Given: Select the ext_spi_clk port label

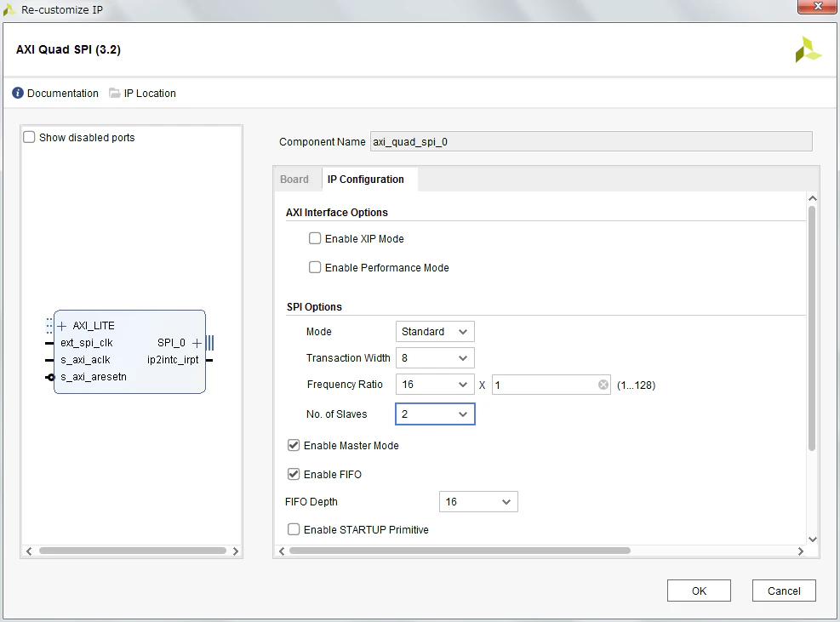Looking at the screenshot, I should [x=87, y=343].
